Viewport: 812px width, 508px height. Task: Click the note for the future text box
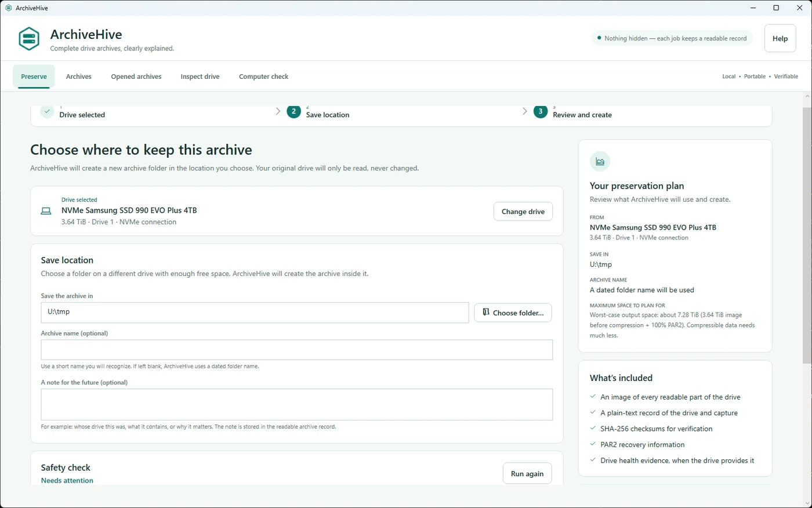click(x=296, y=405)
